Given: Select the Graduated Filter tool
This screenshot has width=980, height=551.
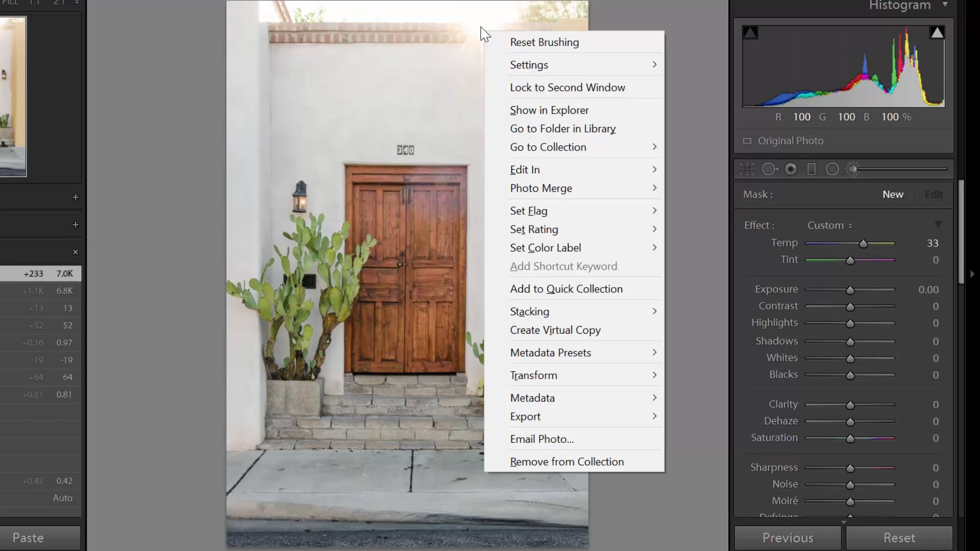Looking at the screenshot, I should click(x=812, y=169).
